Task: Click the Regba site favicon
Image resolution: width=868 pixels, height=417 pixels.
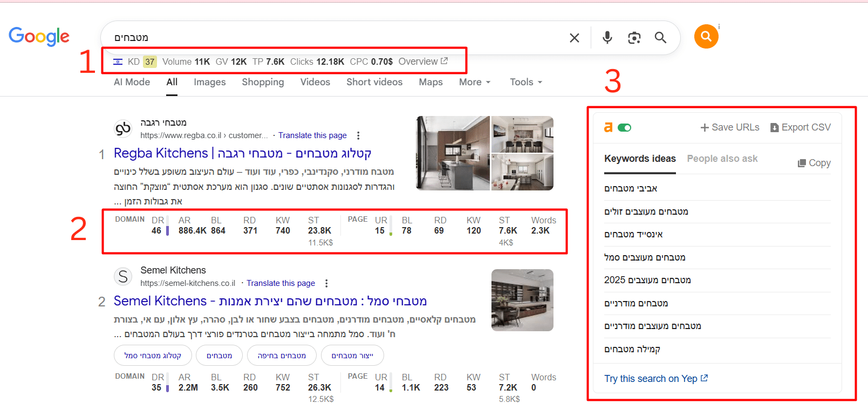Action: (123, 129)
